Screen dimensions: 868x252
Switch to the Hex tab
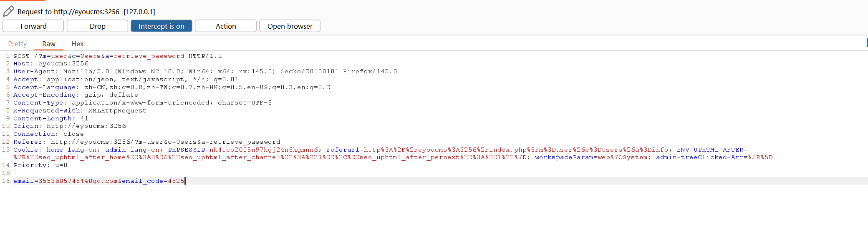(77, 44)
